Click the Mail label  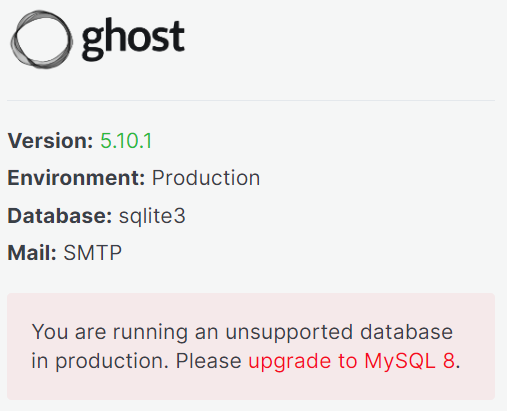(32, 253)
